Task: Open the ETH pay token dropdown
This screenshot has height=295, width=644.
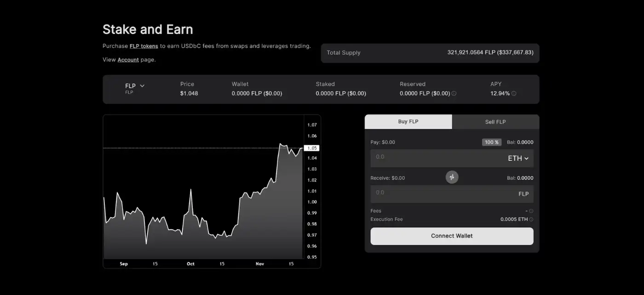Action: click(x=518, y=158)
